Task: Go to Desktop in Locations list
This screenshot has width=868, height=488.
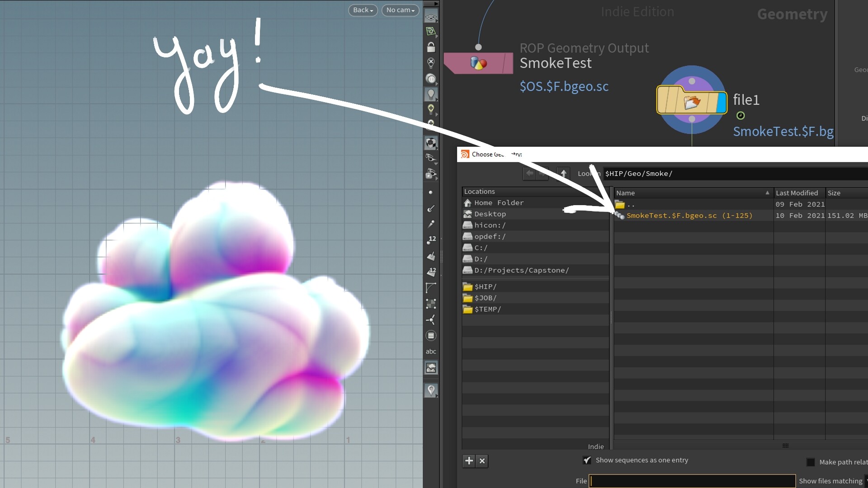Action: click(x=490, y=214)
